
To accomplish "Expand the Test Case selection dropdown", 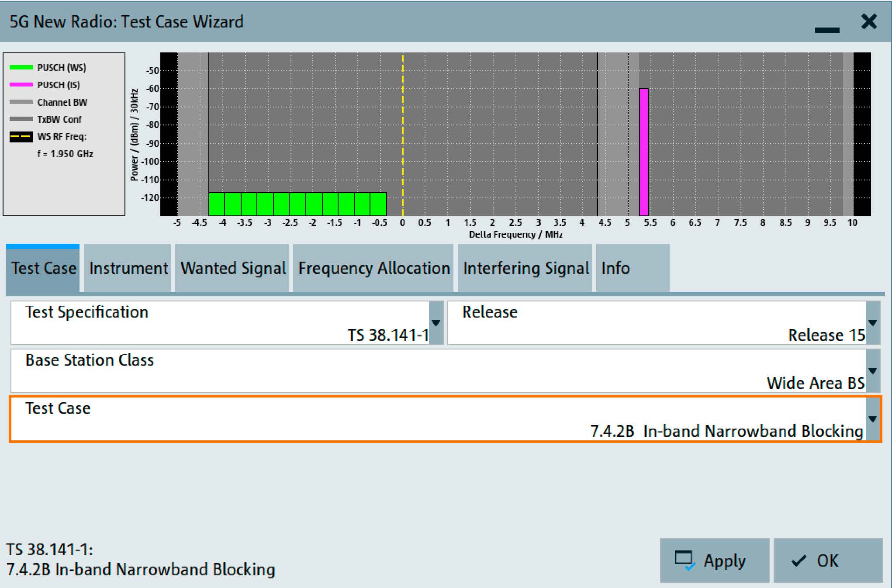I will [872, 419].
